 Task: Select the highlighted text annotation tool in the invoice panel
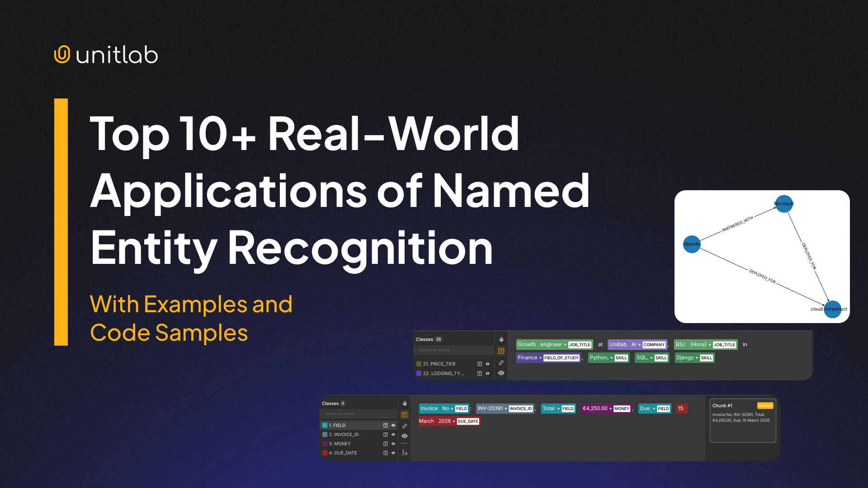click(405, 414)
